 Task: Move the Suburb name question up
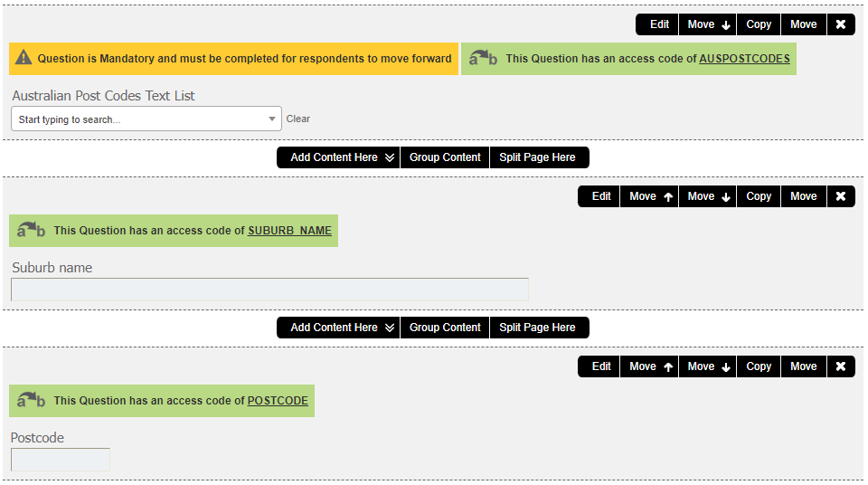click(649, 196)
